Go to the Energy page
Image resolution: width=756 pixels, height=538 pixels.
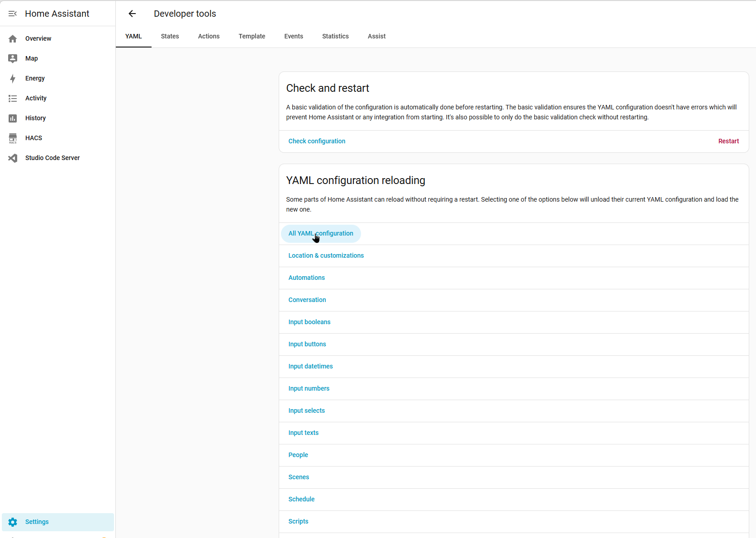click(58, 78)
